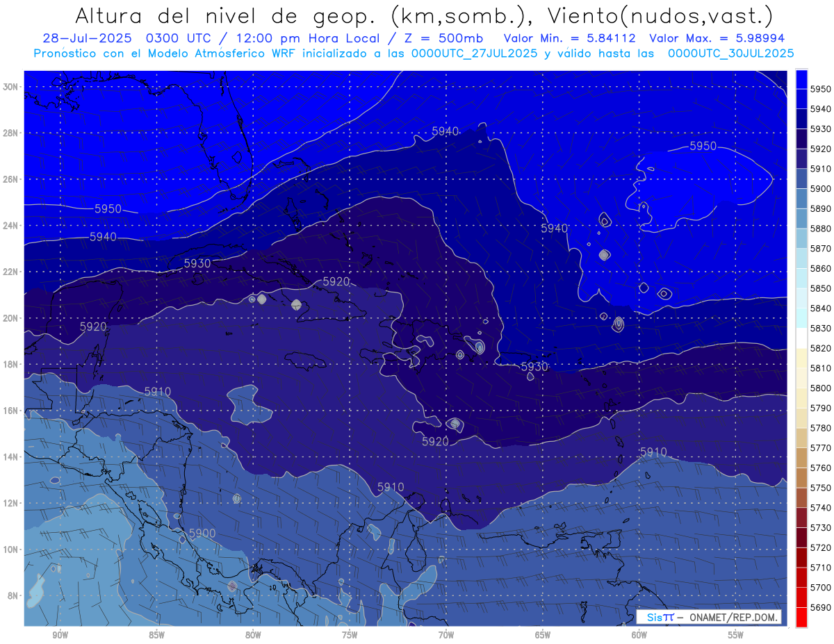This screenshot has width=834, height=644.
Task: Click initialization time '0000UTC_27JUL2025'
Action: (474, 53)
